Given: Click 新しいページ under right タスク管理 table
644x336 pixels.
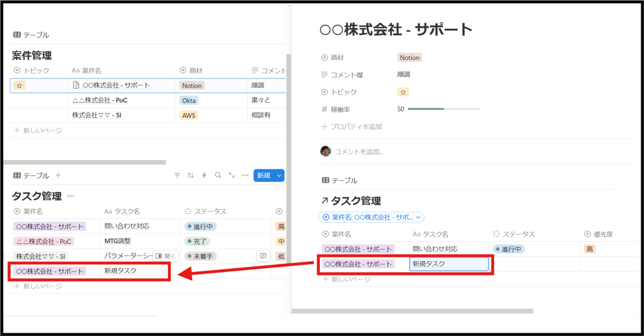Looking at the screenshot, I should pos(347,280).
